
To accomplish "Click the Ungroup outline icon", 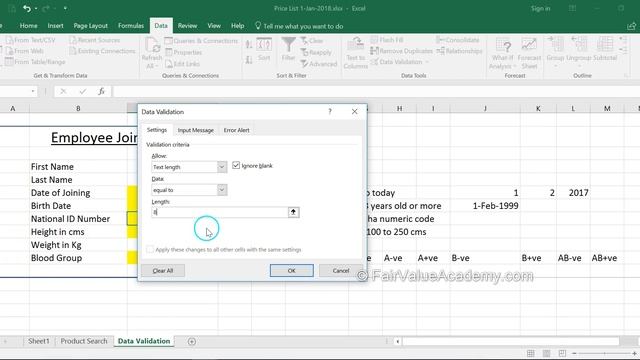I will (579, 45).
